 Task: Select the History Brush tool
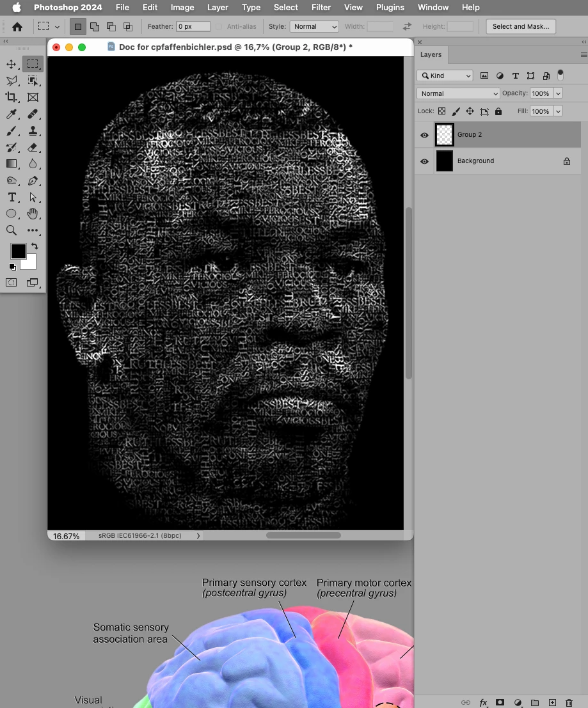pos(12,148)
